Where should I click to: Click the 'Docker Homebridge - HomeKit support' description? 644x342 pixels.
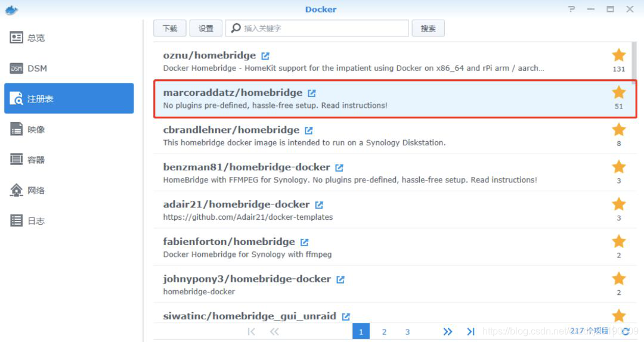pos(354,68)
